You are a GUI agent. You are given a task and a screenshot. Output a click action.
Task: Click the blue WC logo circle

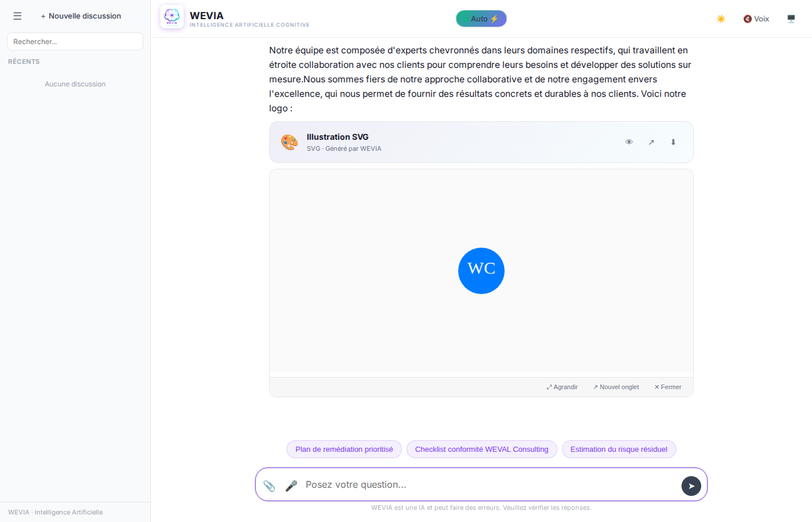[x=481, y=271]
